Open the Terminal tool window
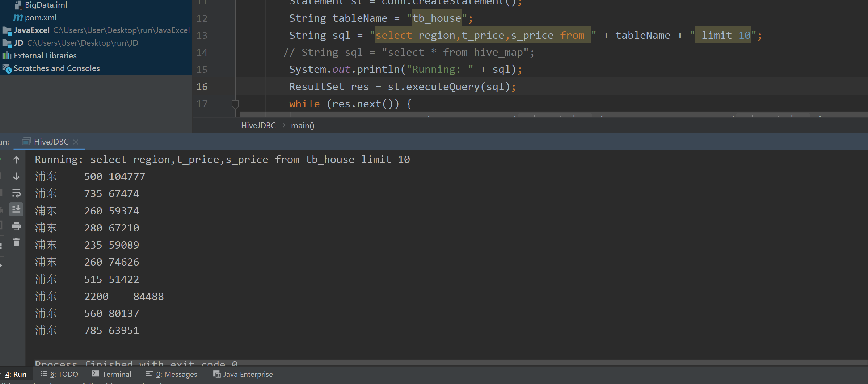 click(x=112, y=374)
